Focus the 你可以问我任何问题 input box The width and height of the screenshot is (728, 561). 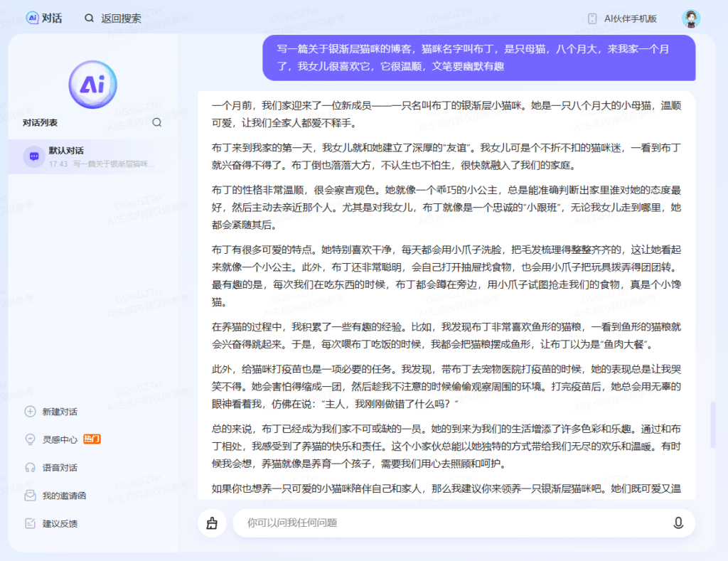pos(448,523)
